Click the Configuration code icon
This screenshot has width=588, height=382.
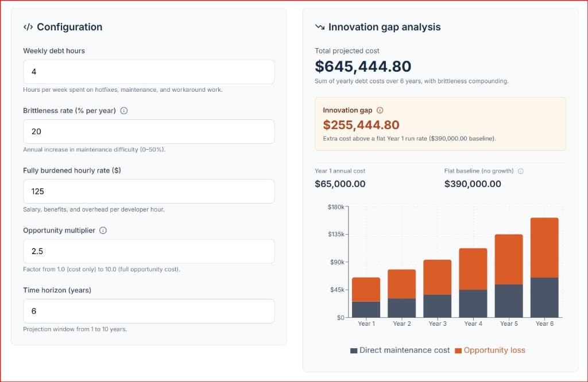pyautogui.click(x=28, y=27)
